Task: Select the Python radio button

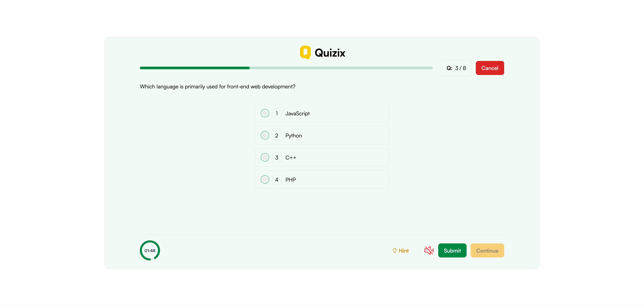Action: tap(265, 135)
